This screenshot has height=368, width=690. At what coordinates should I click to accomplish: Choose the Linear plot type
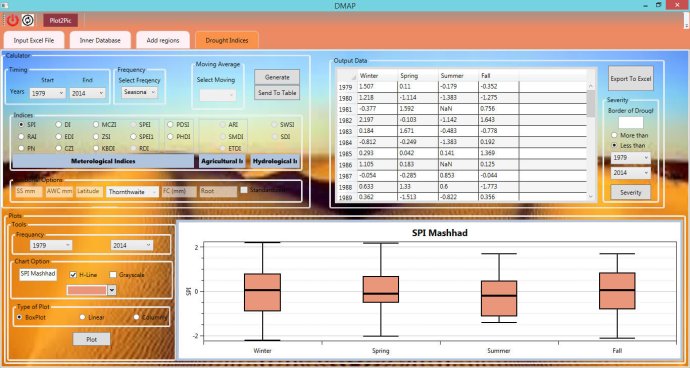point(83,317)
